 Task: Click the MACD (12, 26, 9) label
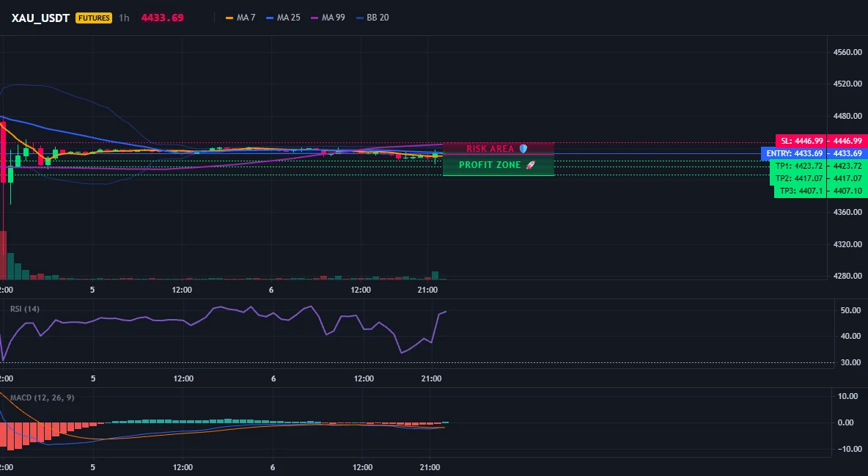(42, 398)
